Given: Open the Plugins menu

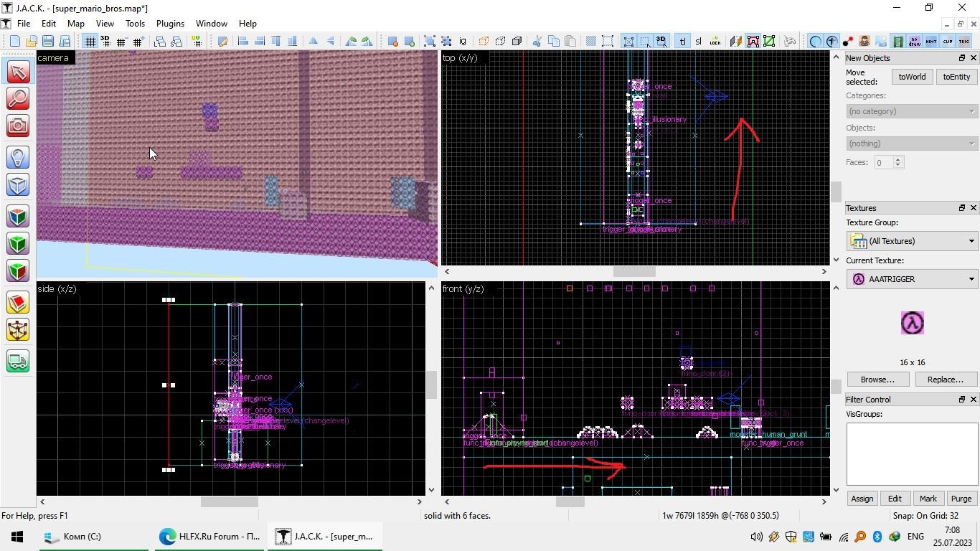Looking at the screenshot, I should click(170, 24).
